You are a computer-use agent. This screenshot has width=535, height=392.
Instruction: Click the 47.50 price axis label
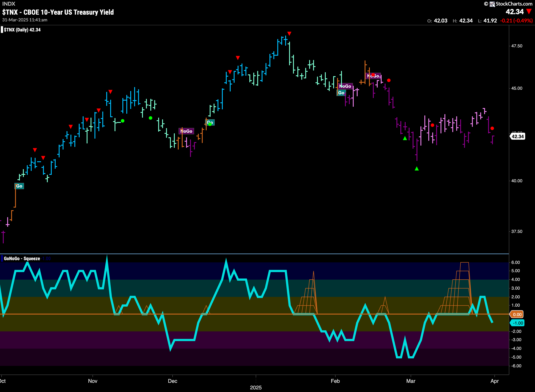516,46
